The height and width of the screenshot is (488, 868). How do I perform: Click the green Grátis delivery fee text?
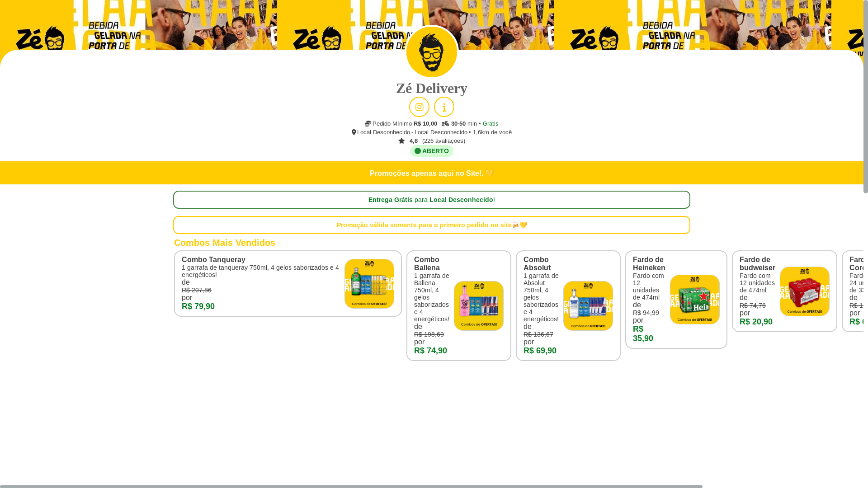pos(491,124)
